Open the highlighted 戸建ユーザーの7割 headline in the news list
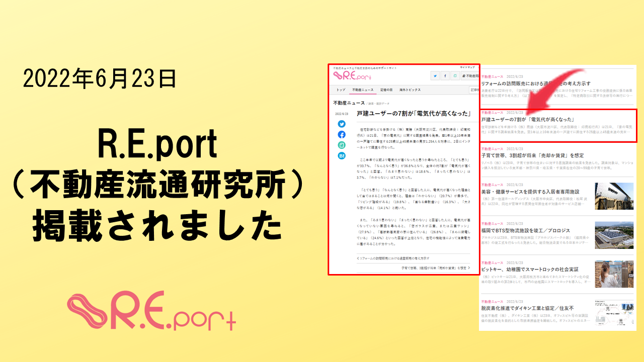 pos(528,119)
